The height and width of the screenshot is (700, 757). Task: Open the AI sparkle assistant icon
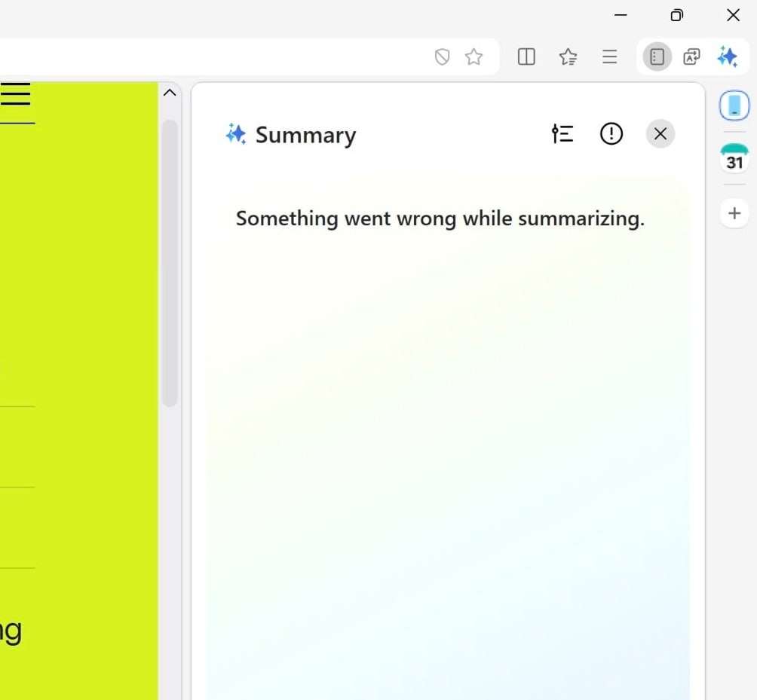[x=727, y=57]
